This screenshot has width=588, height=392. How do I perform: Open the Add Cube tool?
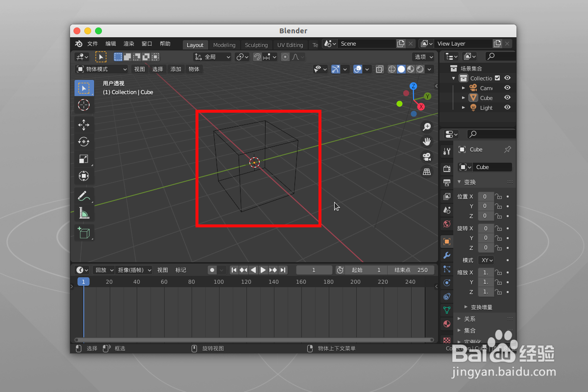[84, 233]
